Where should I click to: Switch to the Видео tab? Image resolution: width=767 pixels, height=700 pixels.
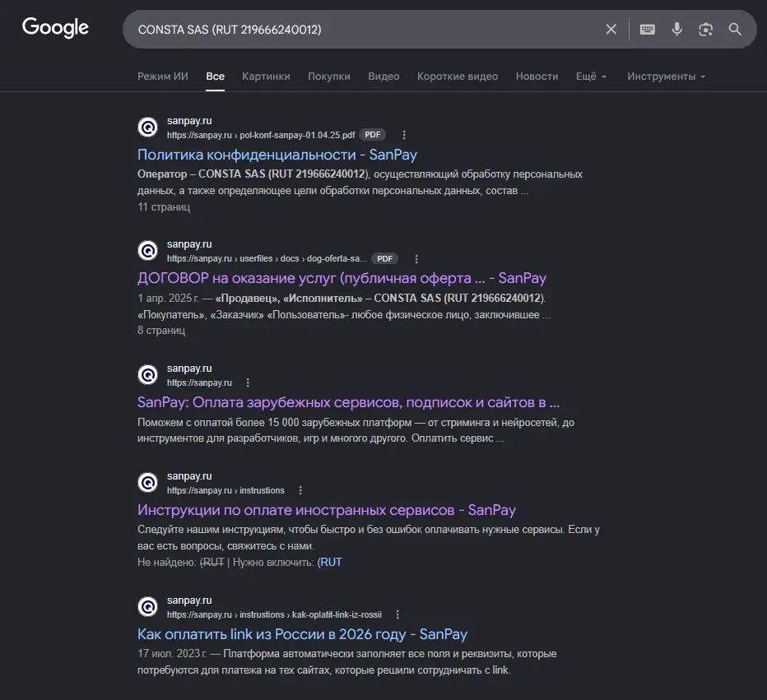coord(383,76)
